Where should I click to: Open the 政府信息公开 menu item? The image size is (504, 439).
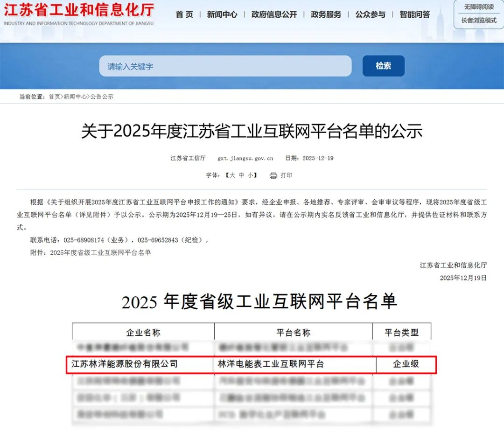(274, 14)
